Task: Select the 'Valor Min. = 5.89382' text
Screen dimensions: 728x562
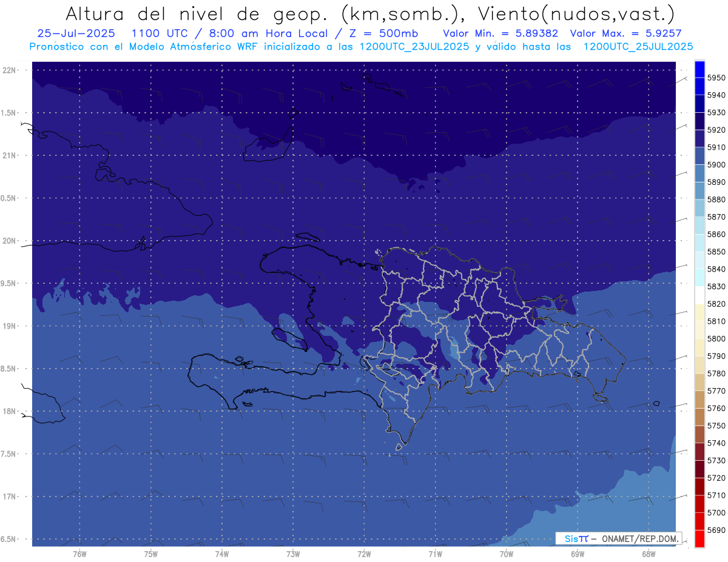Action: pos(500,33)
